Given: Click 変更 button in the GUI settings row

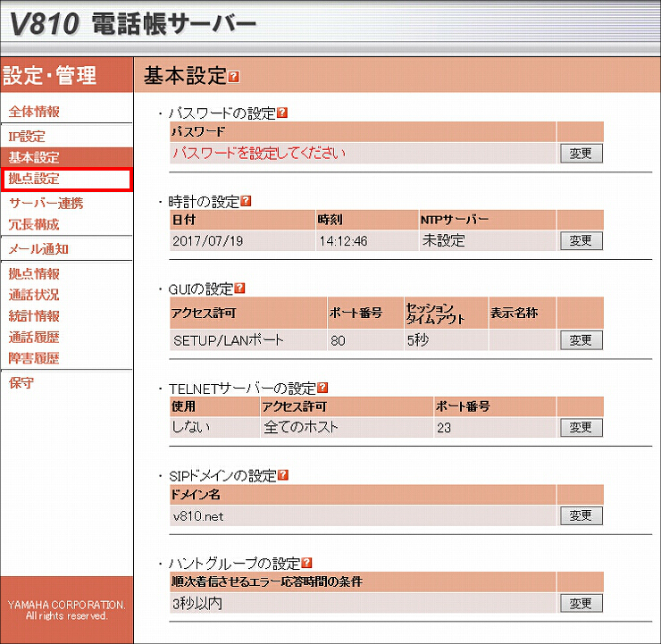Looking at the screenshot, I should tap(581, 340).
